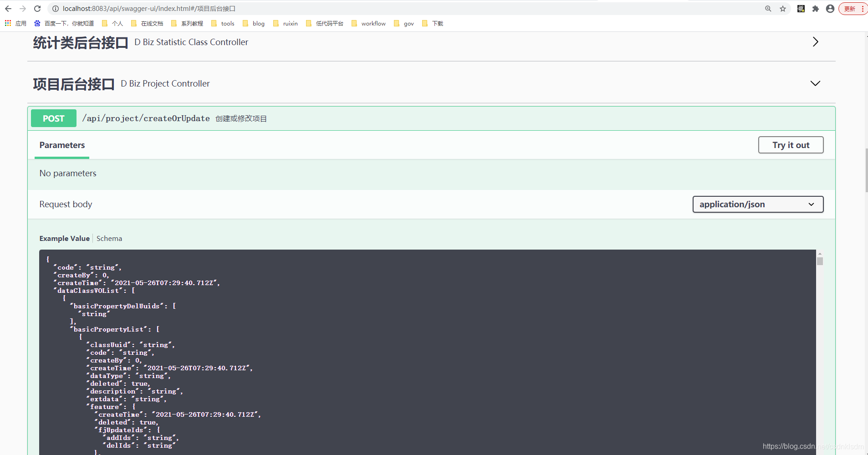Screen dimensions: 868x455
Task: Open the workflow bookmarks folder
Action: 368,23
